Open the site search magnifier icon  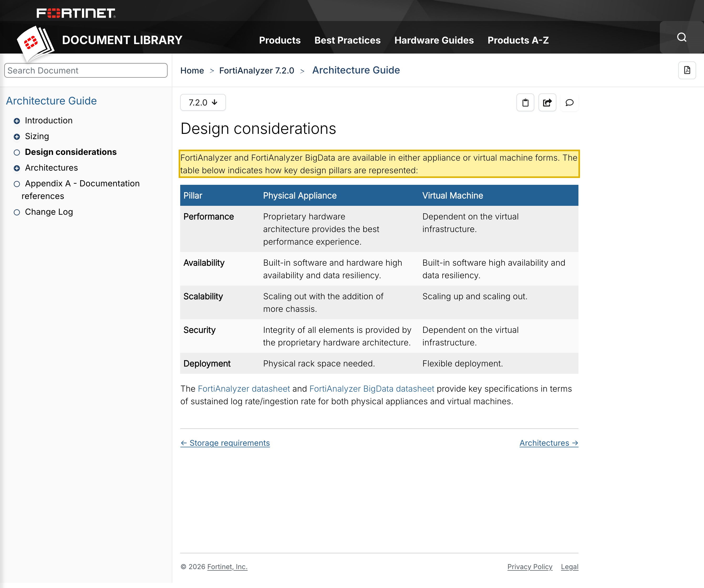click(x=681, y=37)
